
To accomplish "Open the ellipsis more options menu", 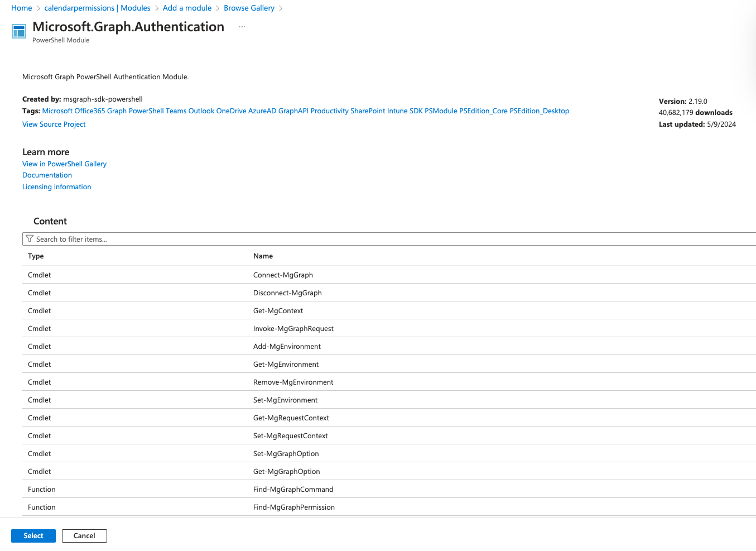I will pyautogui.click(x=242, y=27).
